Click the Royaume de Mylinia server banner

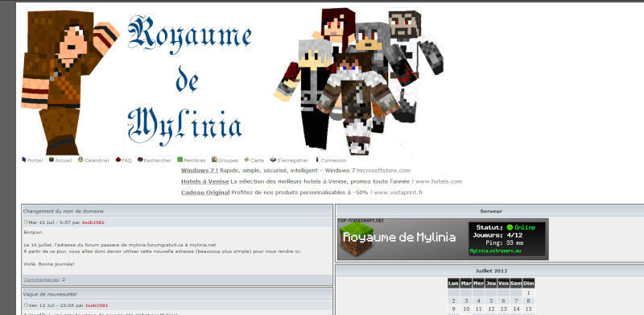443,239
